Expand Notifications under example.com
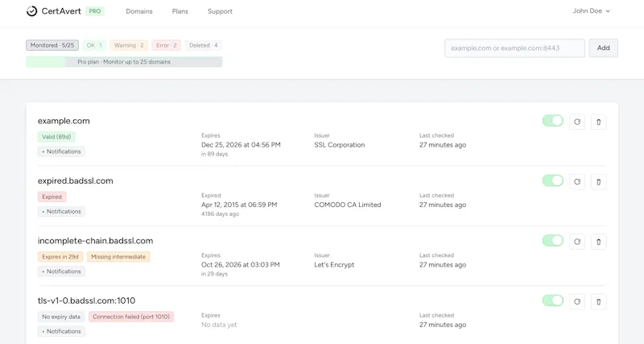 62,151
